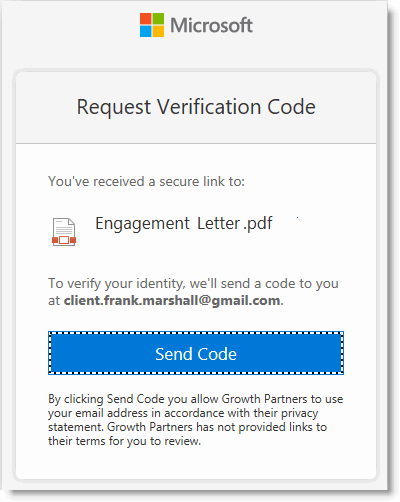Viewport: 400px width, 502px height.
Task: Click the gray header panel beside the heading
Action: click(x=347, y=108)
